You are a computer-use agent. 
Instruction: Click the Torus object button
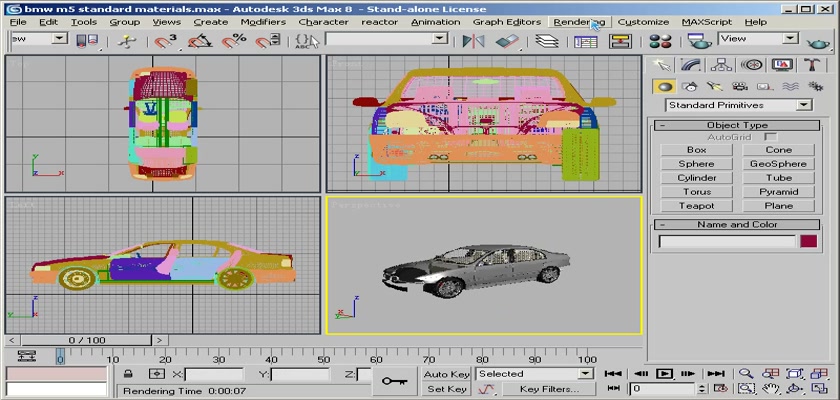click(x=696, y=192)
